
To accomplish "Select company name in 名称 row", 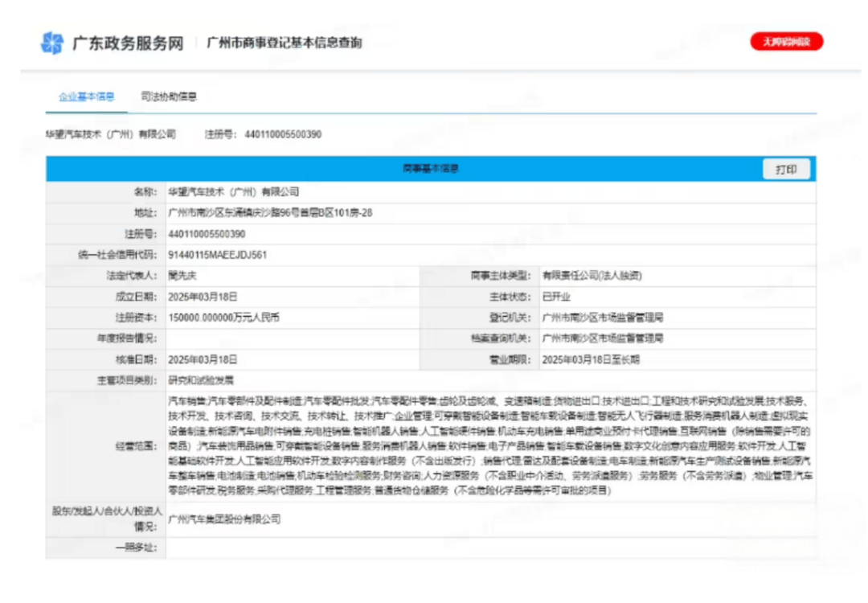I will tap(234, 191).
